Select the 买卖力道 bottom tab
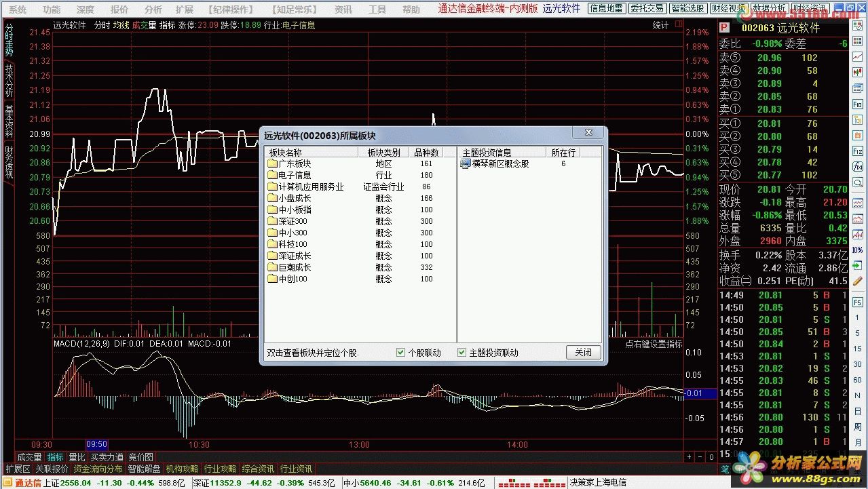Viewport: 868px width, 489px height. tap(107, 457)
